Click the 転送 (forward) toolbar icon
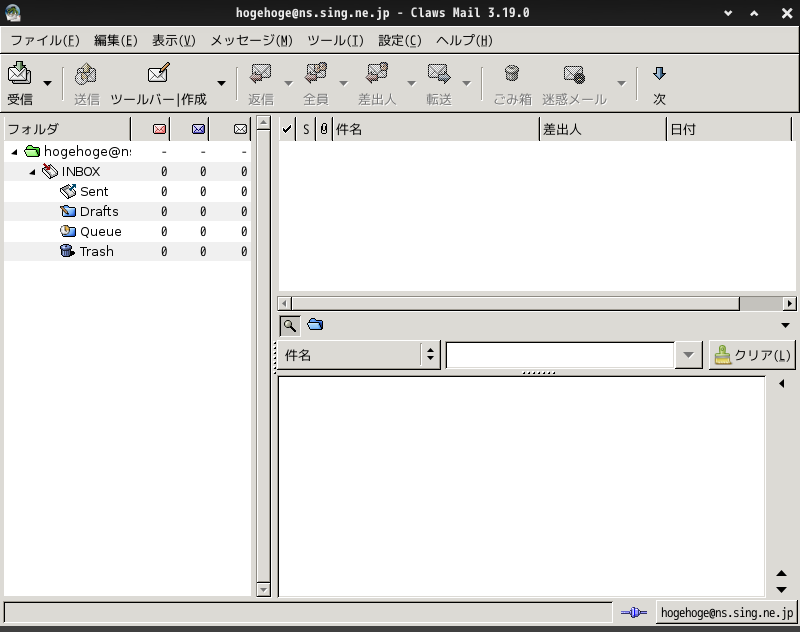The image size is (800, 632). 439,73
